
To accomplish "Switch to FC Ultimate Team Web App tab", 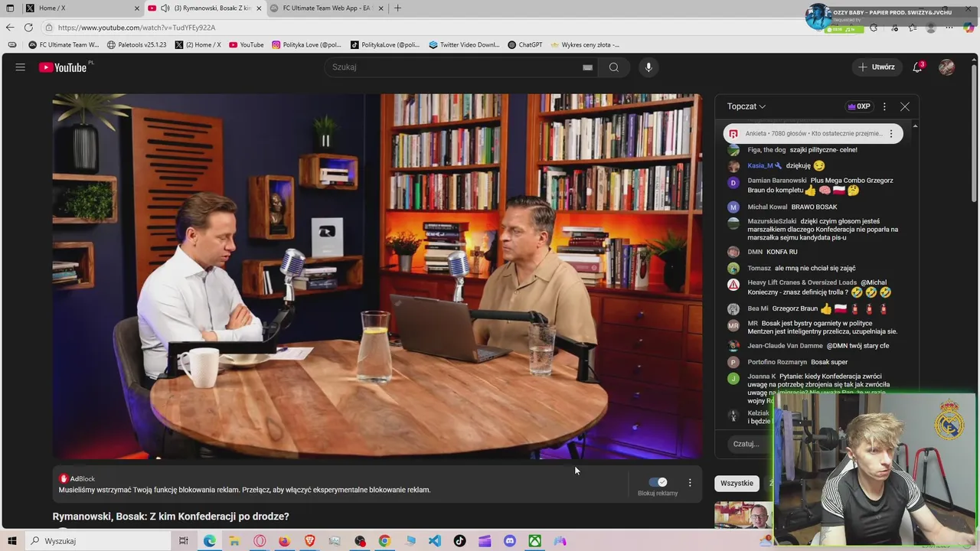I will [x=325, y=8].
